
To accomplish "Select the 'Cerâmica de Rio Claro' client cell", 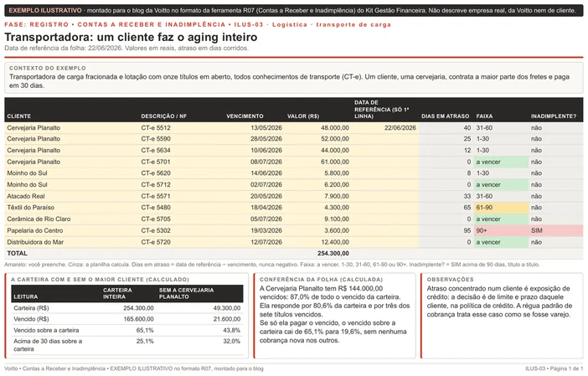I will 39,219.
